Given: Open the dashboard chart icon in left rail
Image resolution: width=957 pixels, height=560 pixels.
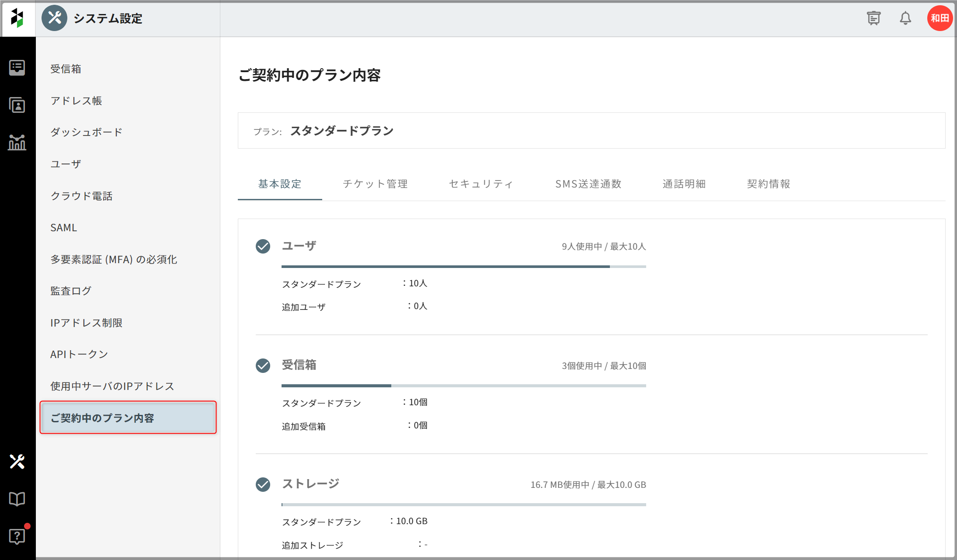Looking at the screenshot, I should pos(17,143).
